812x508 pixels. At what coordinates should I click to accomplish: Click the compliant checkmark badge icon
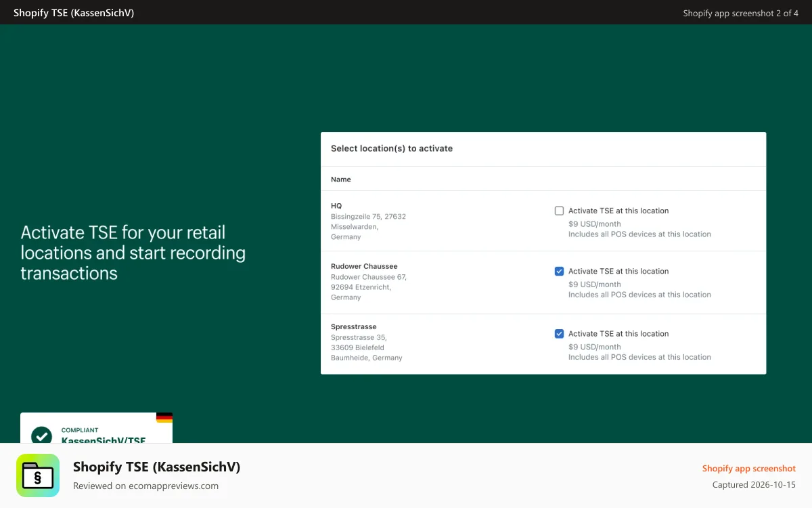coord(42,435)
